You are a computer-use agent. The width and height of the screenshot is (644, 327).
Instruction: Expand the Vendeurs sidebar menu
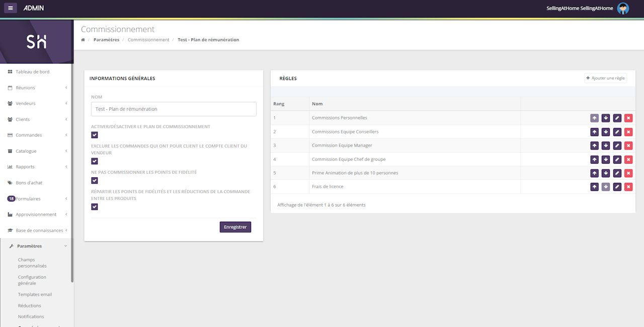pyautogui.click(x=37, y=103)
